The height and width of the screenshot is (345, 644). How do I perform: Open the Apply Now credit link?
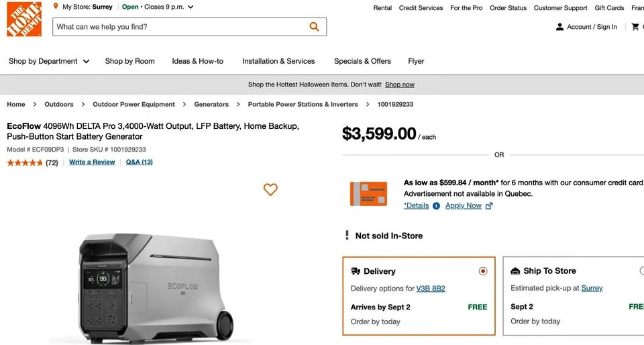click(x=464, y=206)
